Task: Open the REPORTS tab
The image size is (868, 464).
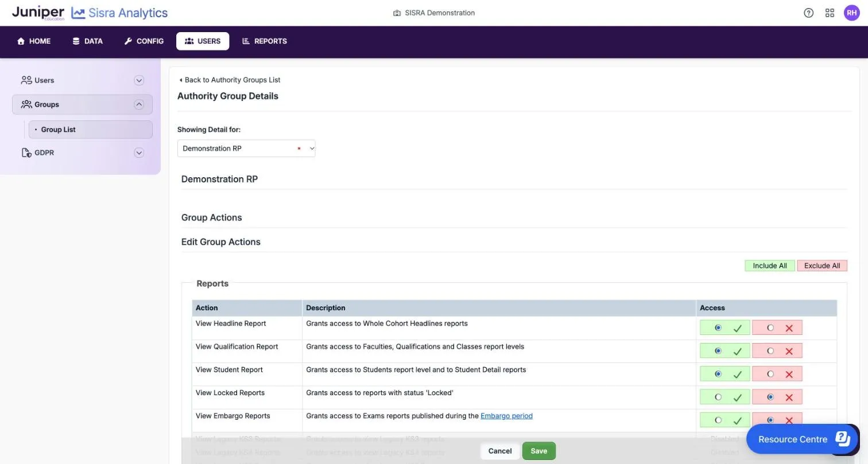Action: tap(265, 41)
